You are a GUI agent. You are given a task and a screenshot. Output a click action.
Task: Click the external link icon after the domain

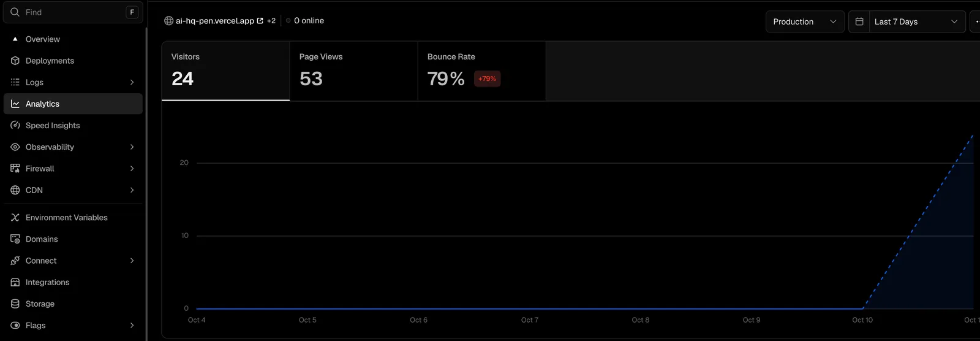[x=260, y=21]
